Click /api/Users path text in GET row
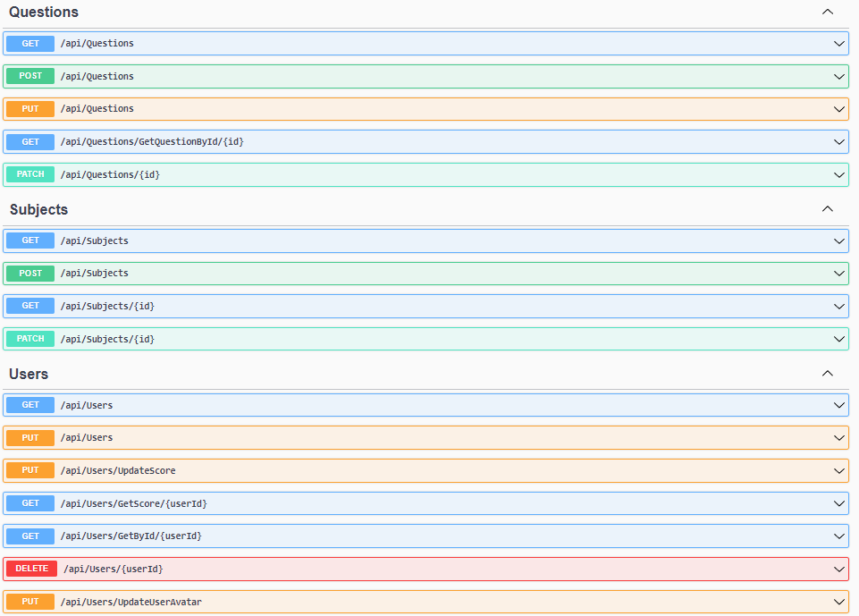Image resolution: width=859 pixels, height=616 pixels. tap(87, 405)
